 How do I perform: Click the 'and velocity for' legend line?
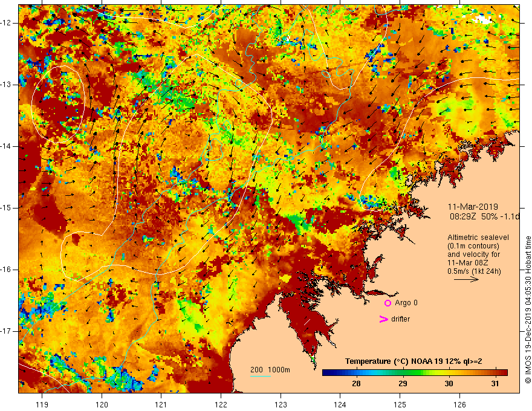pyautogui.click(x=473, y=254)
